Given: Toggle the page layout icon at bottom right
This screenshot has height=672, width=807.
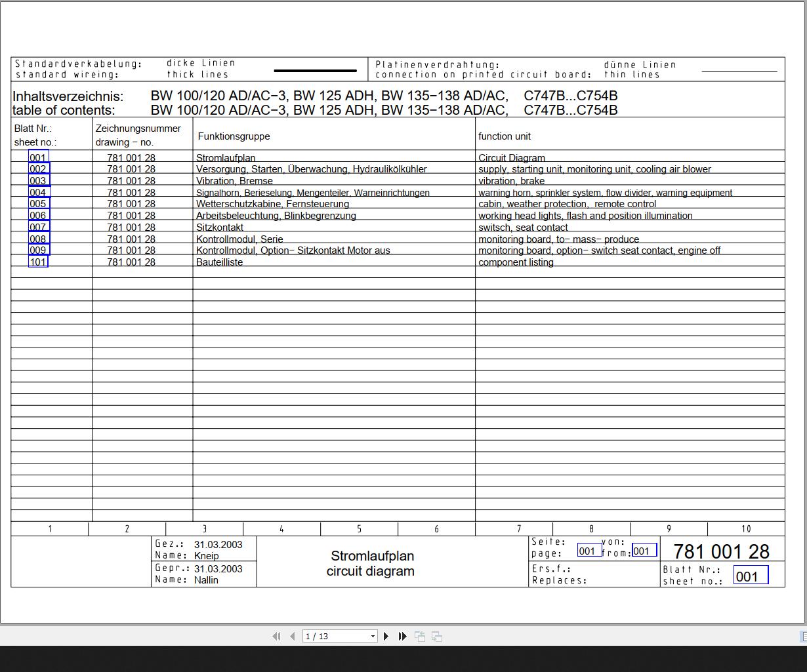Looking at the screenshot, I should [x=803, y=636].
